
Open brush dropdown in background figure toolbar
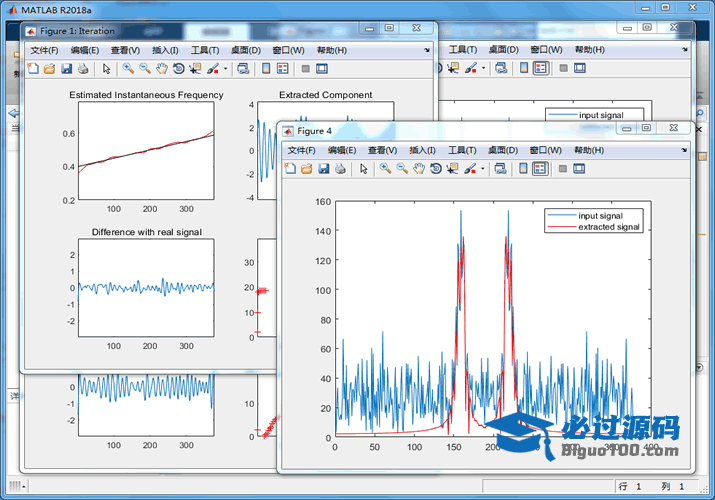[483, 69]
